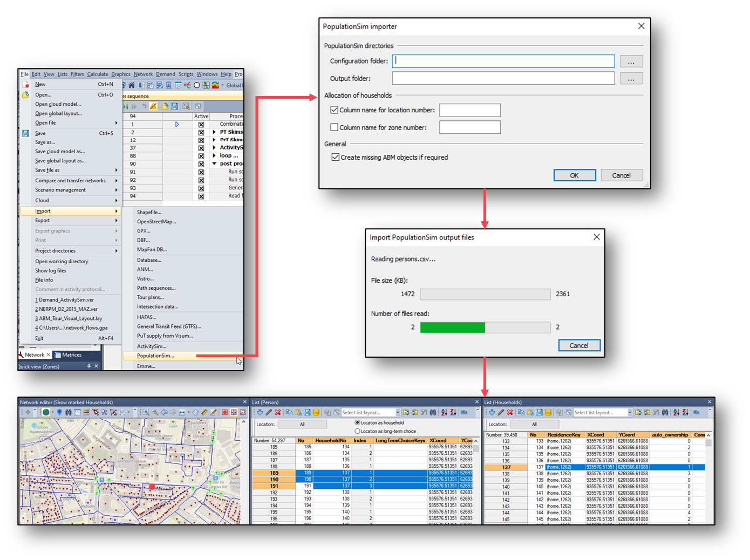Click the Min. icon in List (Households) toolbar

[x=697, y=412]
